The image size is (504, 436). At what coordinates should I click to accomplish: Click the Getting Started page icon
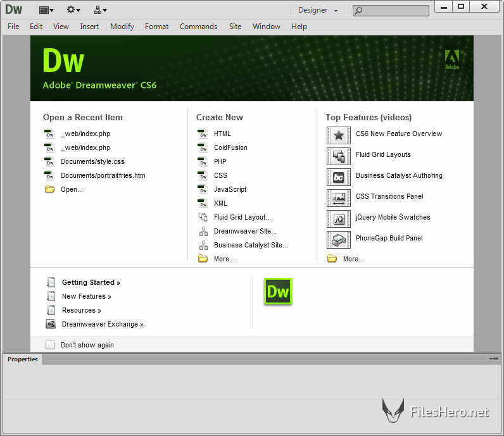[x=51, y=282]
